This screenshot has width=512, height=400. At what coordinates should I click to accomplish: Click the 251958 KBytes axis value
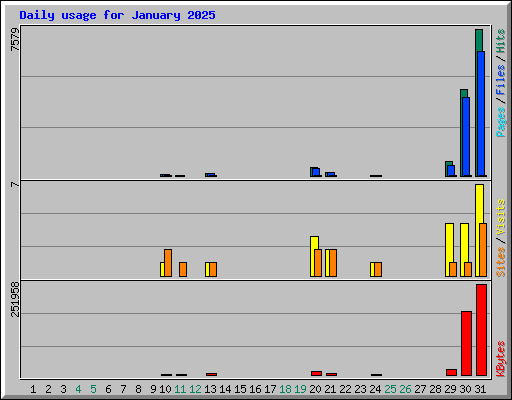point(15,299)
